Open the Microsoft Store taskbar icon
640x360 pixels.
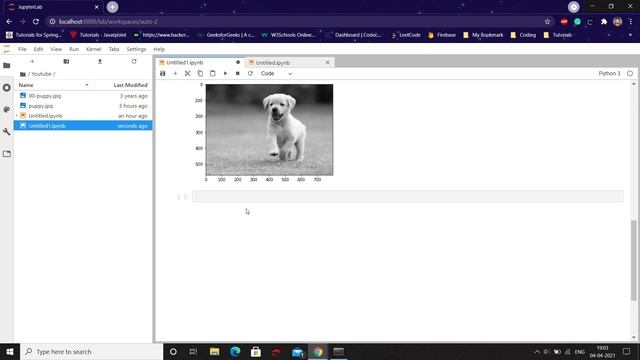coord(256,351)
